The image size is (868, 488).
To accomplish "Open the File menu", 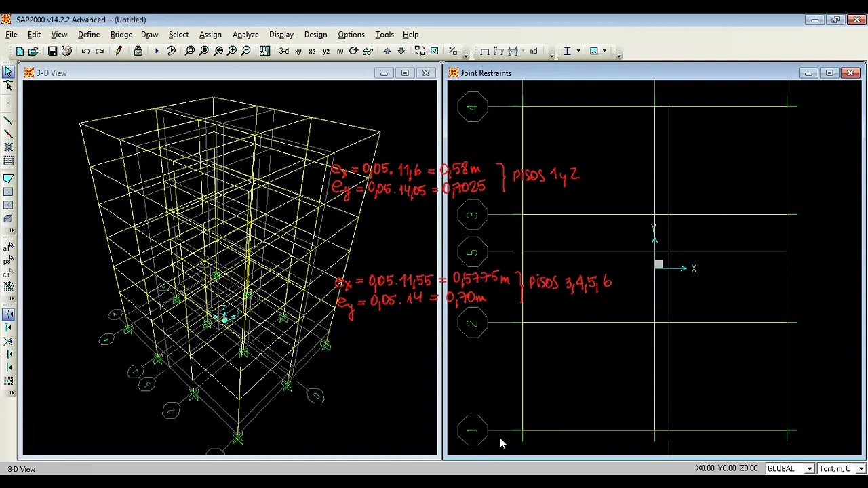I will [x=12, y=35].
